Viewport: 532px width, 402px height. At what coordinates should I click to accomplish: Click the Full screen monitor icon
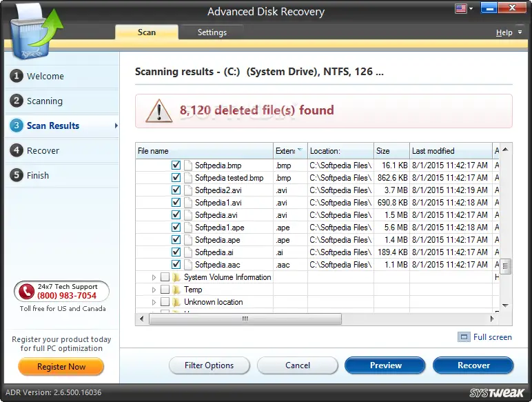point(464,337)
